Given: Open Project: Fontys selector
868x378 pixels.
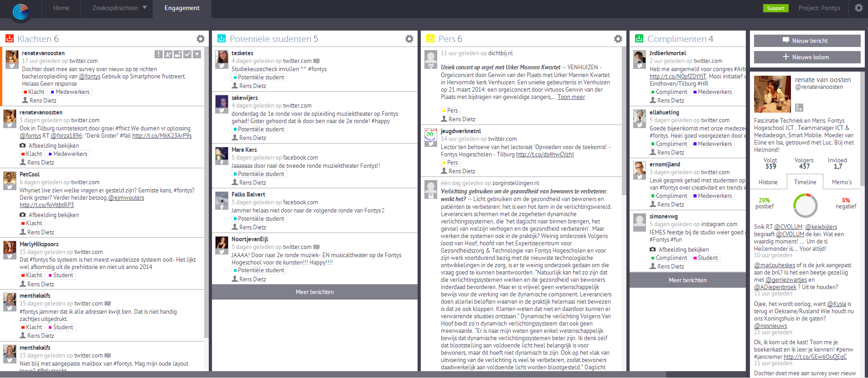Looking at the screenshot, I should coord(819,8).
